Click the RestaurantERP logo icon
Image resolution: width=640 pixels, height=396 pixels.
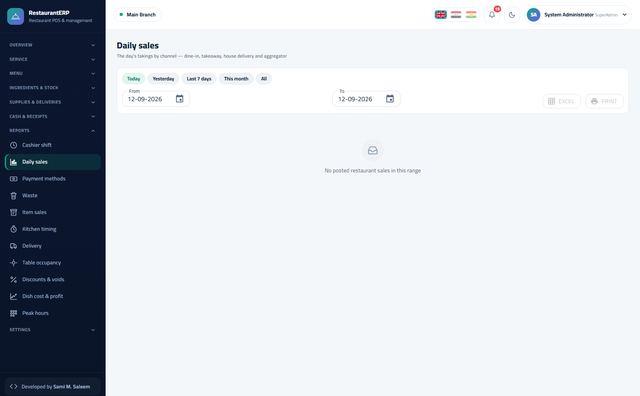(x=16, y=16)
